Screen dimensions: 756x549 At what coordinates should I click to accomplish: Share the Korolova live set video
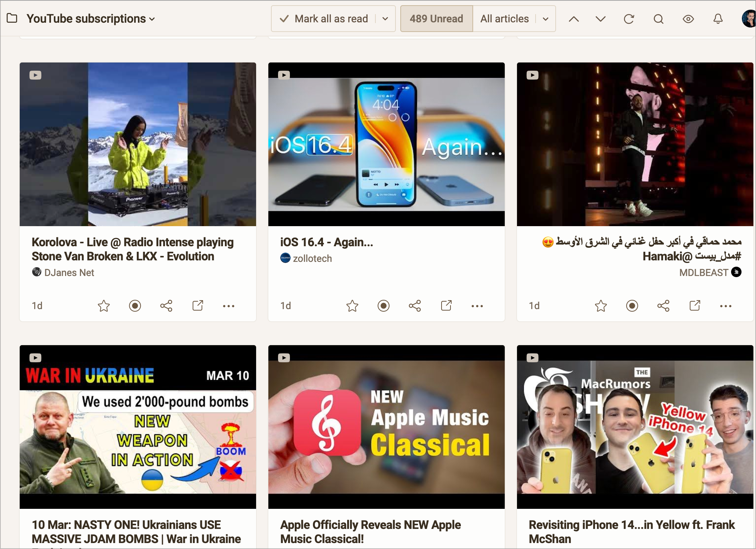click(x=166, y=305)
